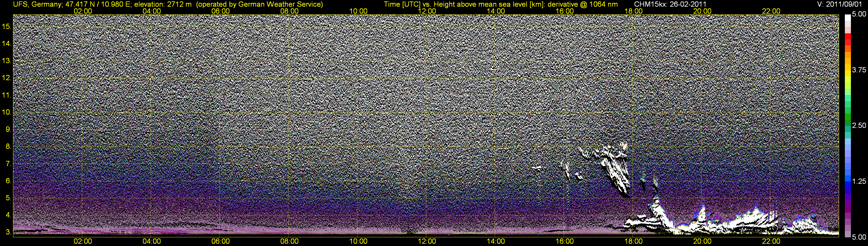This screenshot has width=868, height=246.
Task: Click the yellow segment of the colorbar
Action: (847, 73)
